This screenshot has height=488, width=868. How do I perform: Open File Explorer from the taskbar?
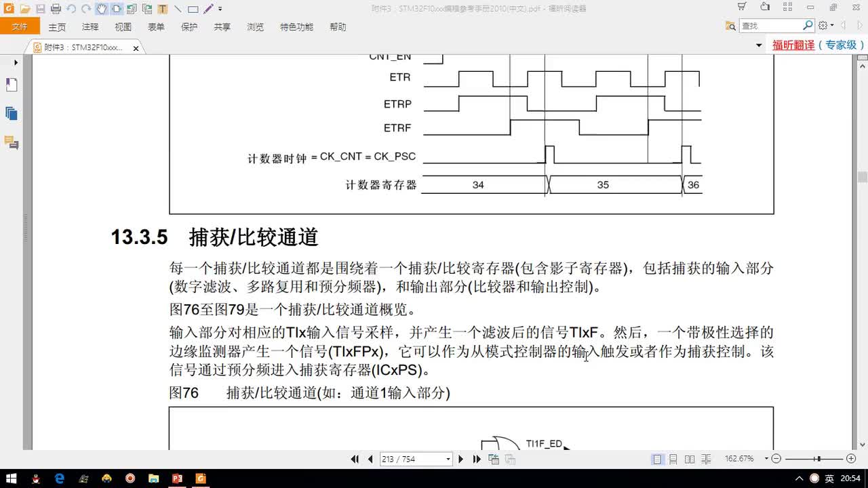pos(153,479)
